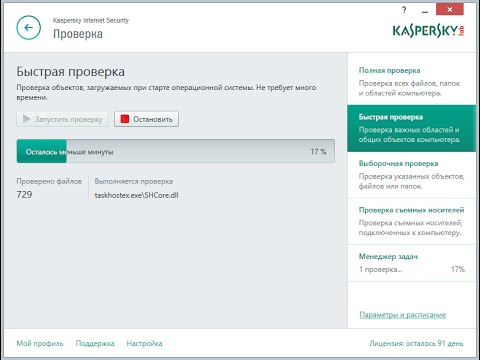Open Менеджер задач in the sidebar
This screenshot has width=480, height=360.
click(412, 263)
